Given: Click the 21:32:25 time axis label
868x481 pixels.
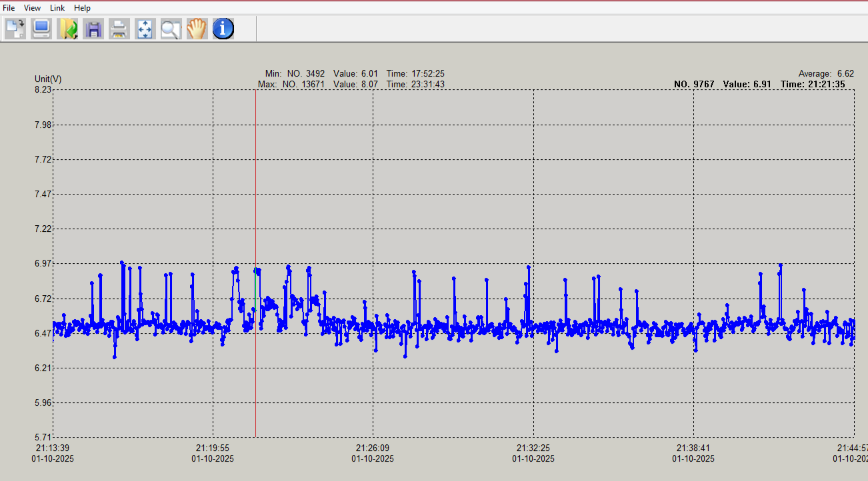Looking at the screenshot, I should tap(533, 448).
